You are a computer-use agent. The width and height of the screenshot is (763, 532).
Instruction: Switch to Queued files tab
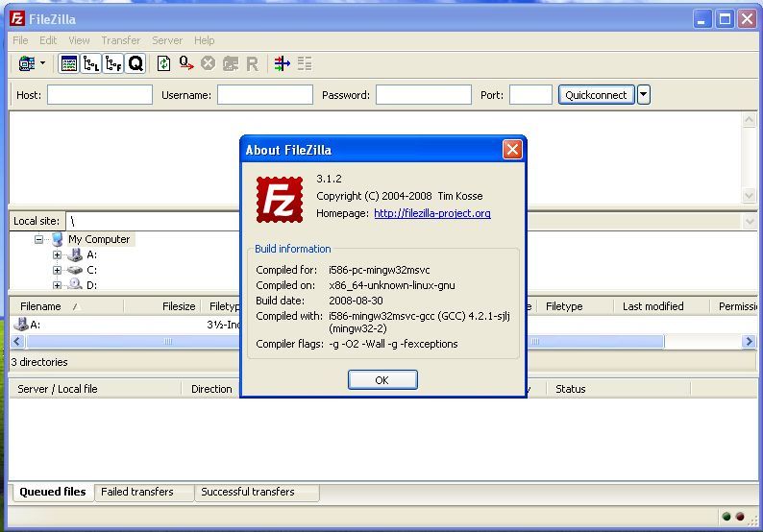tap(53, 492)
